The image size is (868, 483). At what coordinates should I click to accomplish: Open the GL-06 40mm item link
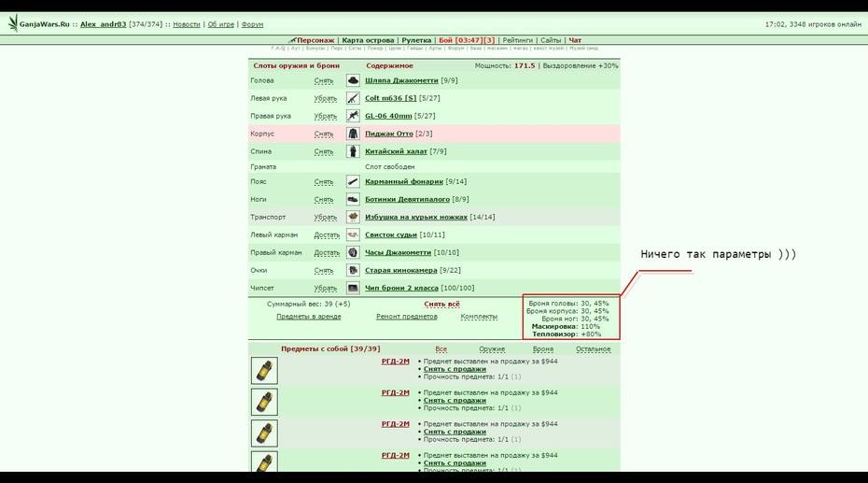click(388, 116)
